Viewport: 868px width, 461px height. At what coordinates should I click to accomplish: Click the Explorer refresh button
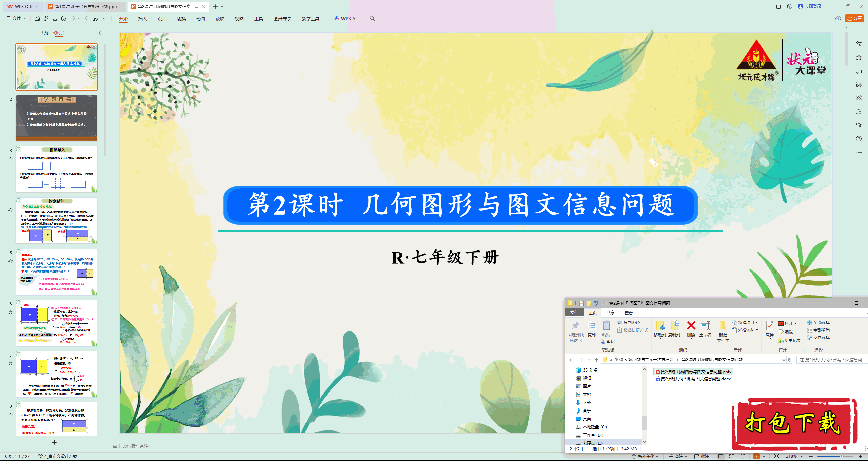pyautogui.click(x=790, y=360)
